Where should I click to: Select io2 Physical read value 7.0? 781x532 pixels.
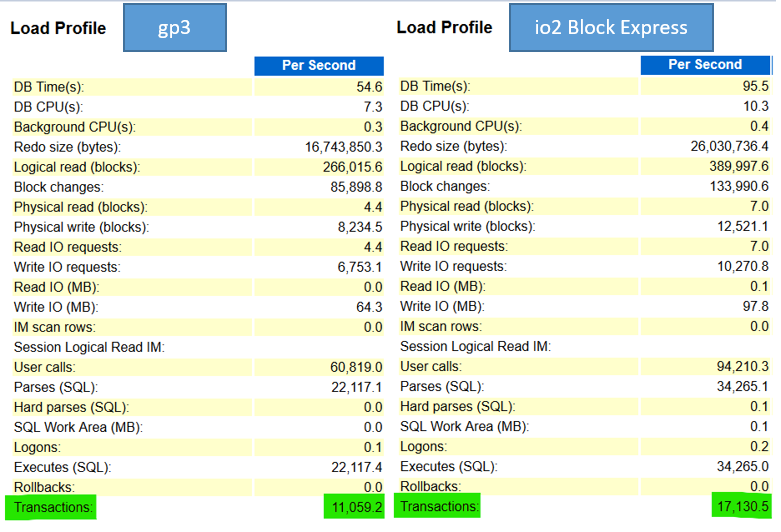760,206
